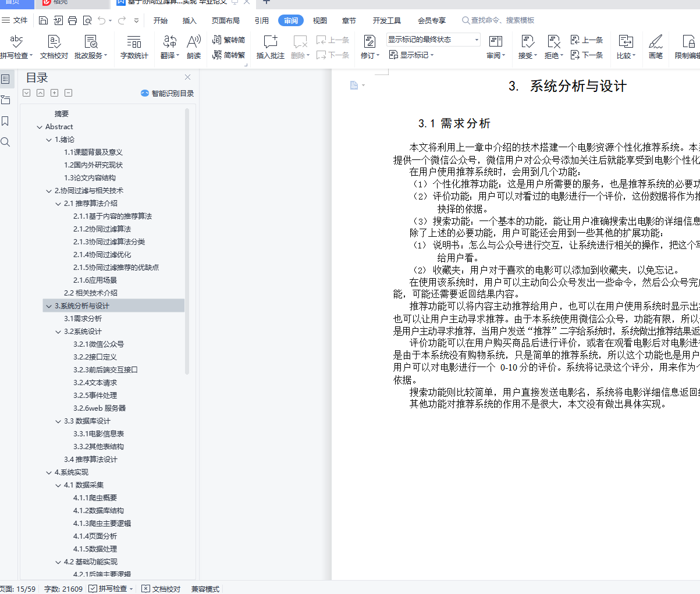The width and height of the screenshot is (700, 594).
Task: Collapse the Abstract outline node
Action: pyautogui.click(x=40, y=127)
